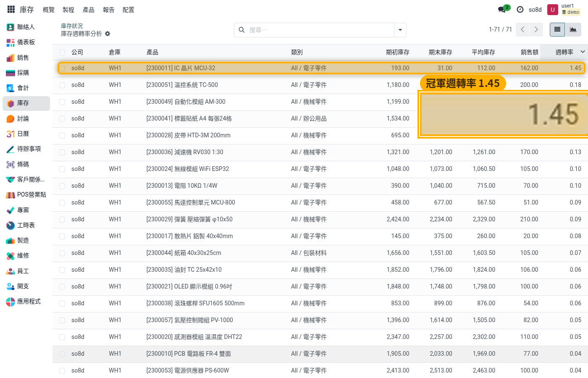Screen dimensions: 588x378
Task: Switch to the graph view icon
Action: (x=573, y=29)
